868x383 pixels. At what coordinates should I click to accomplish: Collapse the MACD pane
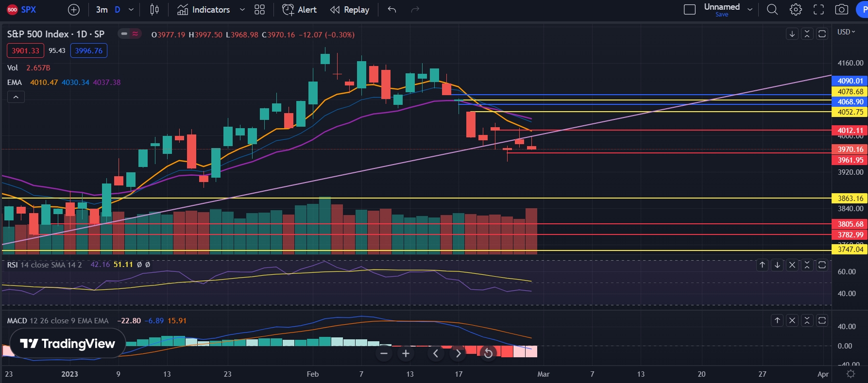point(807,320)
